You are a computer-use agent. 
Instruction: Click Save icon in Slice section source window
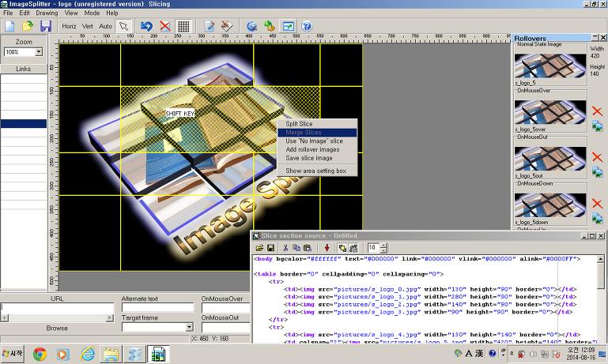tap(270, 248)
